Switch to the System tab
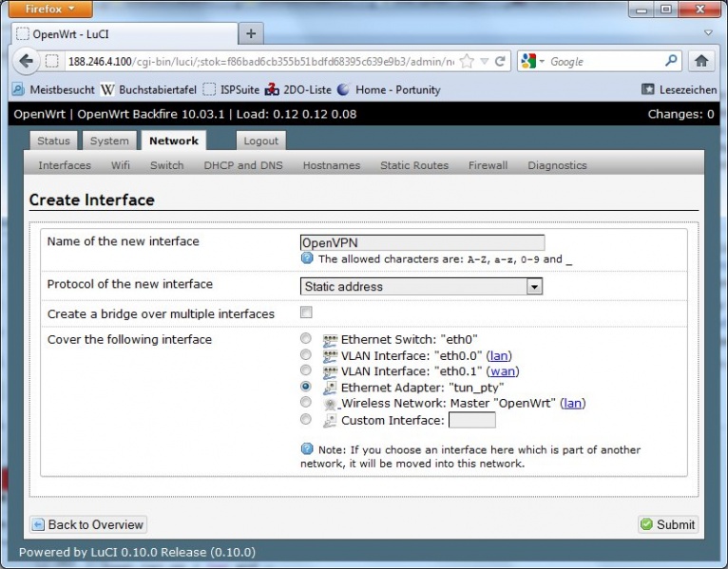The height and width of the screenshot is (569, 728). click(x=109, y=141)
